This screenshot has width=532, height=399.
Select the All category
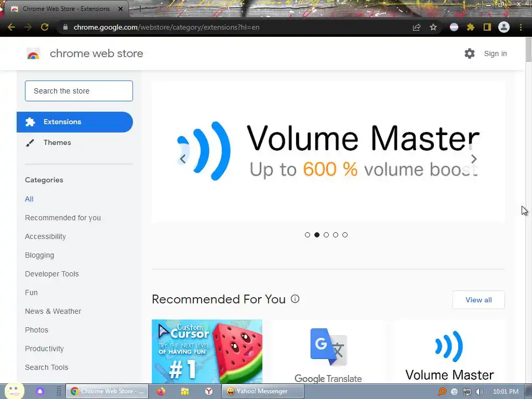click(x=29, y=199)
